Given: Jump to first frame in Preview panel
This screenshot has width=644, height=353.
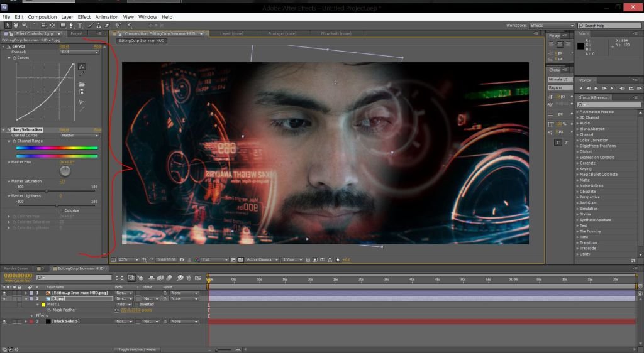Looking at the screenshot, I should 580,88.
